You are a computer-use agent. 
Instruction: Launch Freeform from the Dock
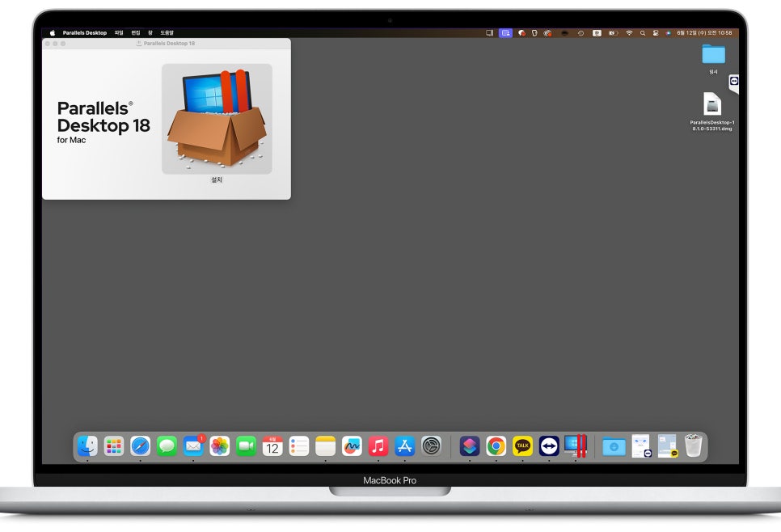(353, 445)
